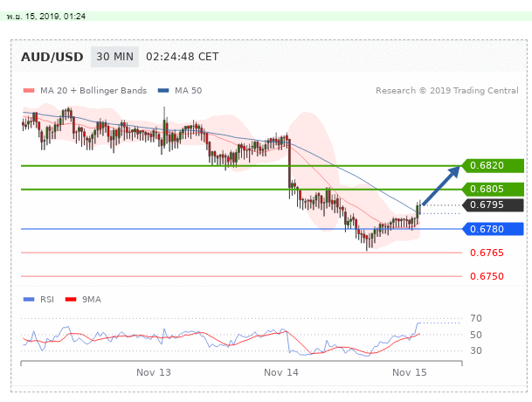Click the 0.6805 resistance price tag
The width and height of the screenshot is (532, 402).
point(493,189)
